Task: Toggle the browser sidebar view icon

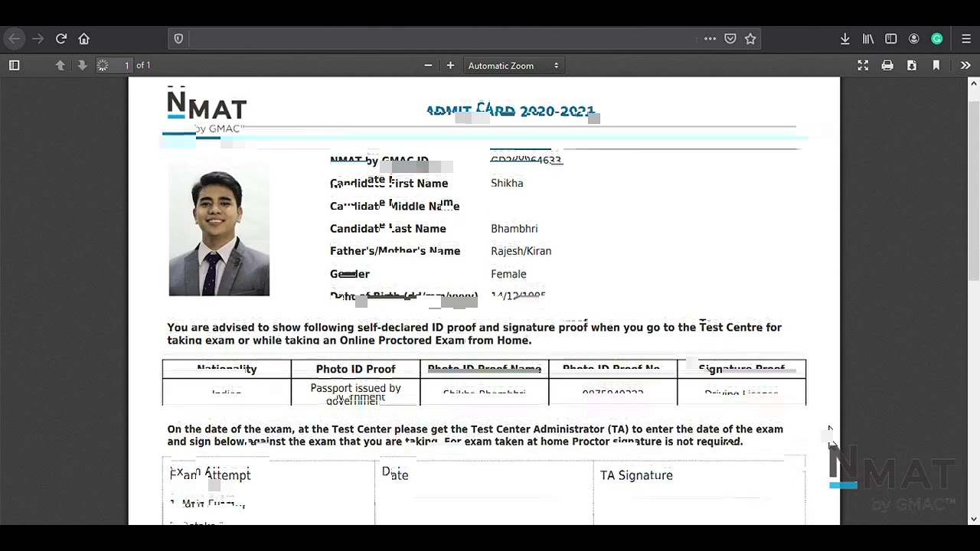Action: (x=891, y=38)
